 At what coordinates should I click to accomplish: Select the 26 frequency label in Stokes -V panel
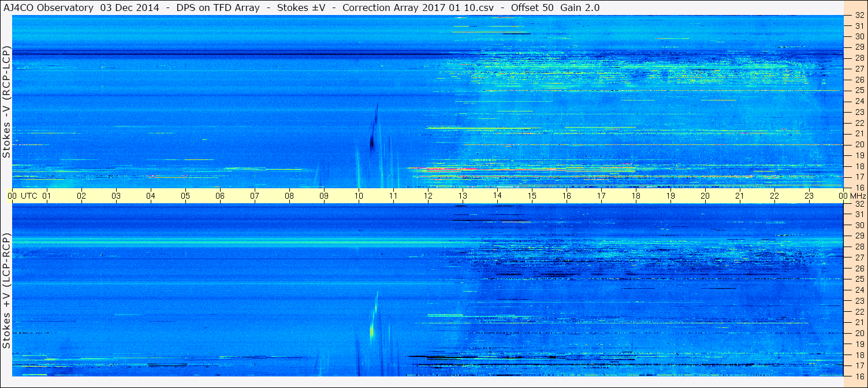coord(859,80)
